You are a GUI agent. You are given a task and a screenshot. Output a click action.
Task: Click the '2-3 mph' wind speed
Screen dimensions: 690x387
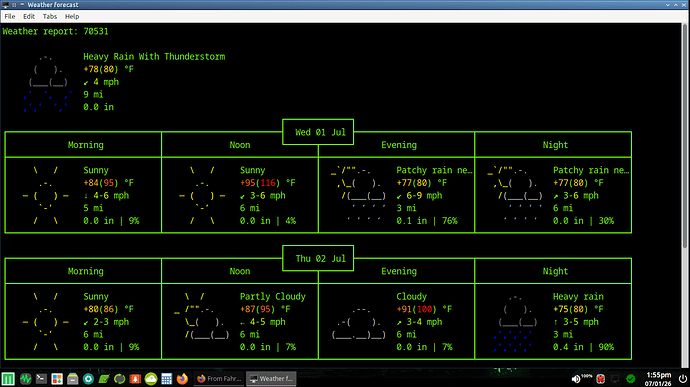(x=111, y=322)
